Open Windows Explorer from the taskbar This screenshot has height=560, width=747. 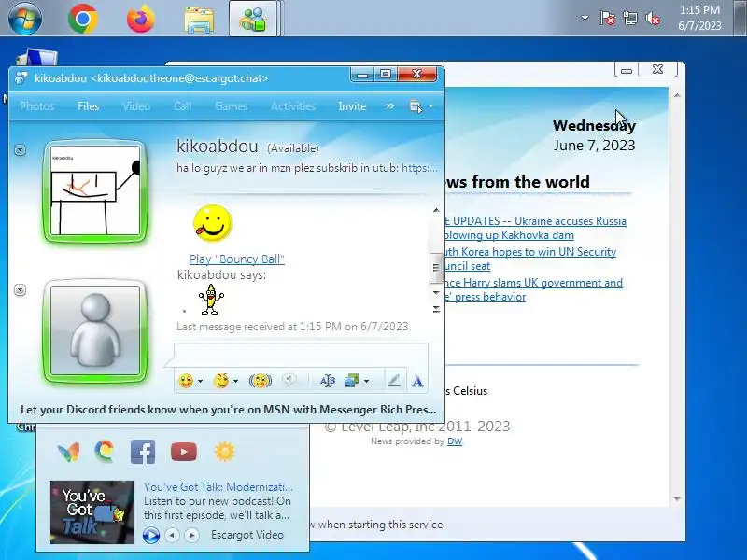(x=199, y=20)
